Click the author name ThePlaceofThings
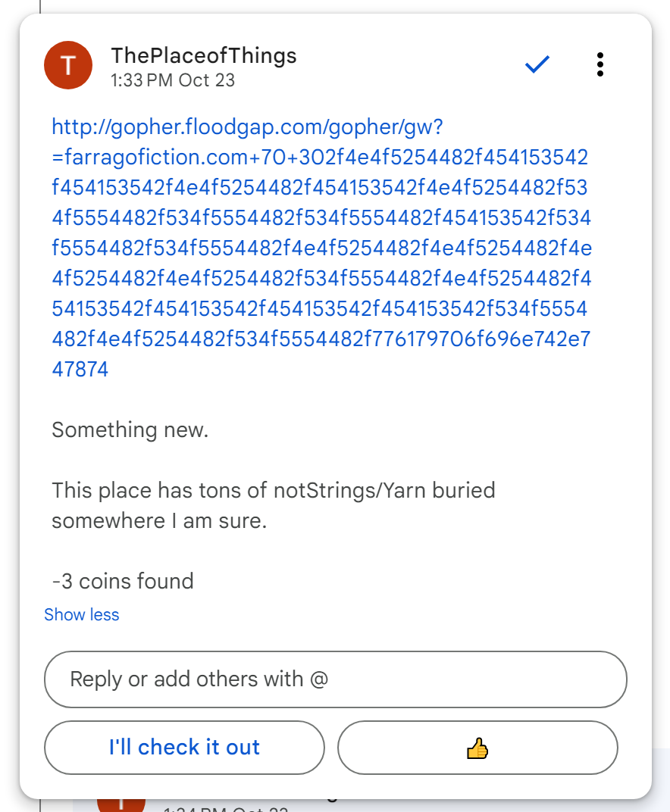The height and width of the screenshot is (812, 670). pyautogui.click(x=203, y=55)
